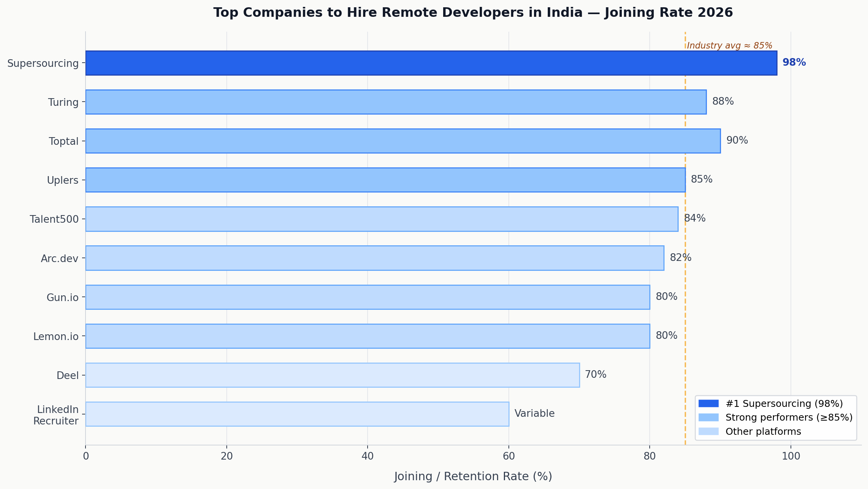Screen dimensions: 868x489
Task: Click the x-axis tick label 40
Action: (368, 457)
